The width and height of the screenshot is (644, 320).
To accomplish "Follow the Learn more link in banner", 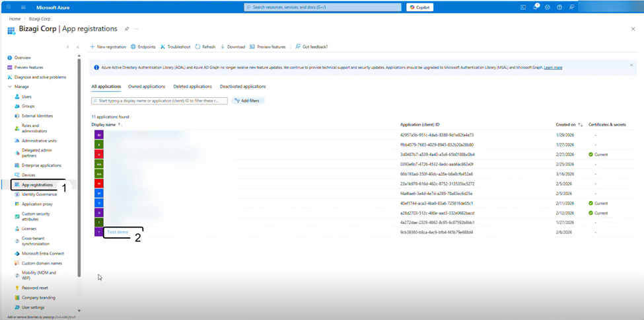I will click(x=553, y=67).
